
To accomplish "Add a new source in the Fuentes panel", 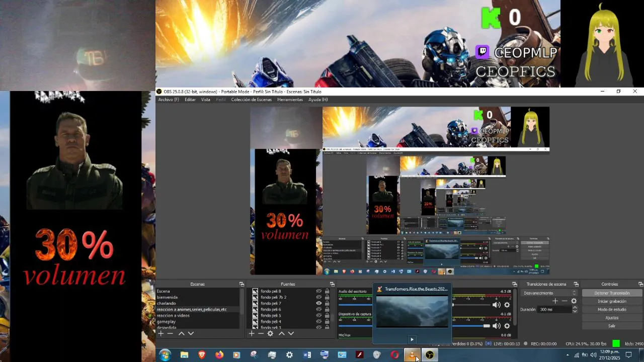I will click(252, 333).
